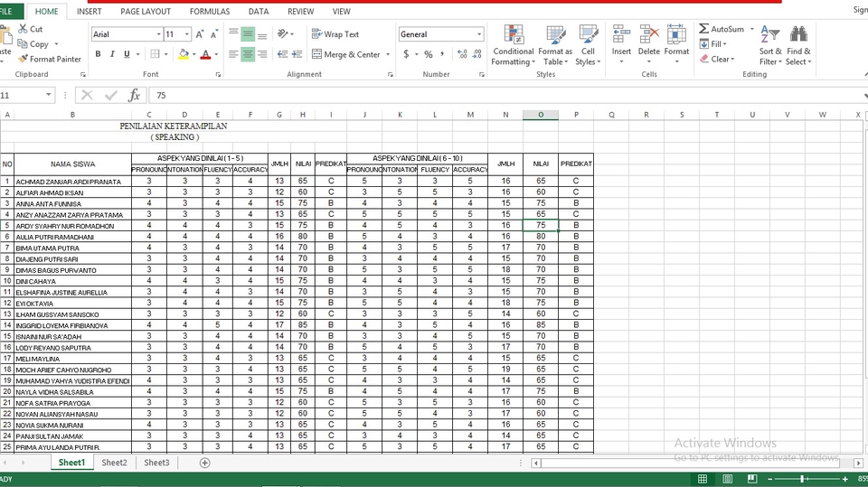Image resolution: width=868 pixels, height=487 pixels.
Task: Open the INSERT ribbon tab
Action: pos(90,11)
